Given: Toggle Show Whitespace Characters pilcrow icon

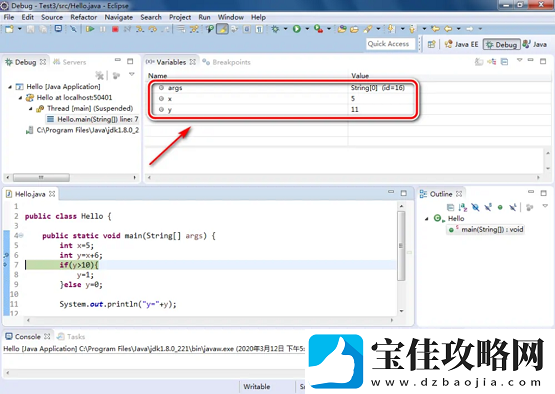Looking at the screenshot, I should (259, 29).
